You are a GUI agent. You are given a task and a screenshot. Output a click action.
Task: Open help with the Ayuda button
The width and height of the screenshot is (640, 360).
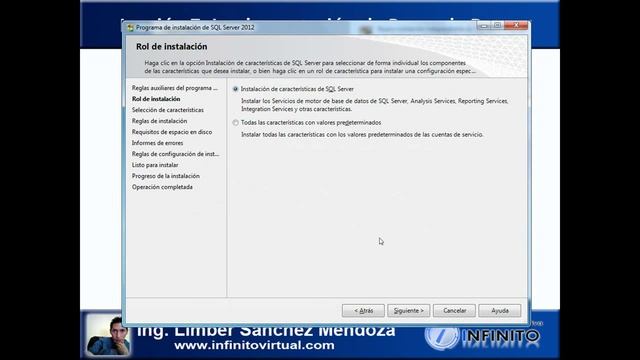coord(500,311)
